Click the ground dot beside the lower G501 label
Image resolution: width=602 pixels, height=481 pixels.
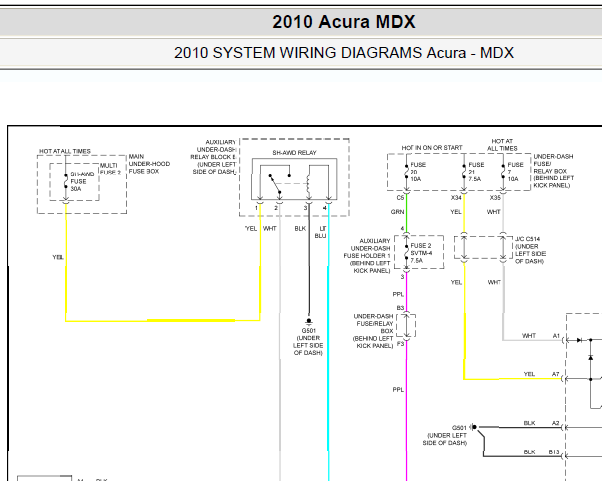pos(474,427)
